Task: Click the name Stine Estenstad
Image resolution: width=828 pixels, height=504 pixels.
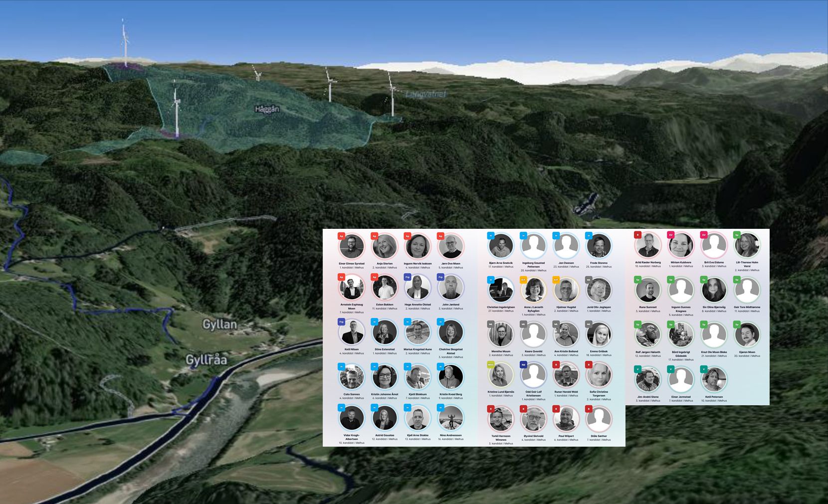Action: (385, 349)
